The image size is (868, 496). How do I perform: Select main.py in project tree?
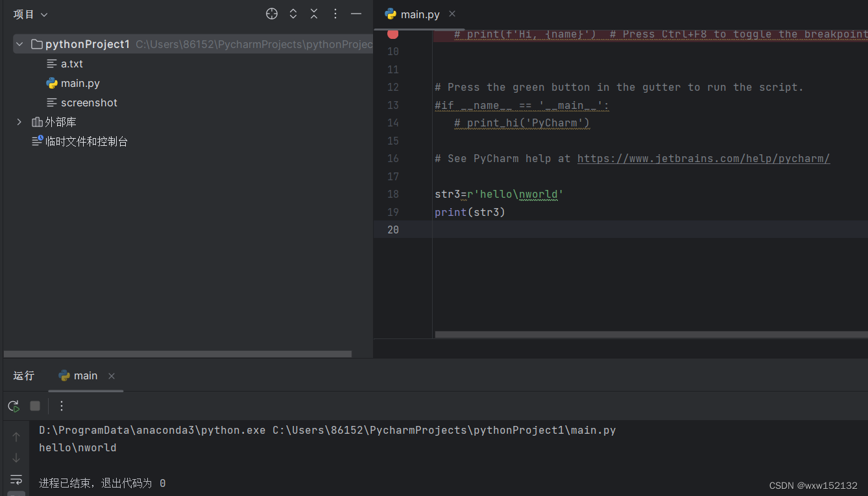73,83
